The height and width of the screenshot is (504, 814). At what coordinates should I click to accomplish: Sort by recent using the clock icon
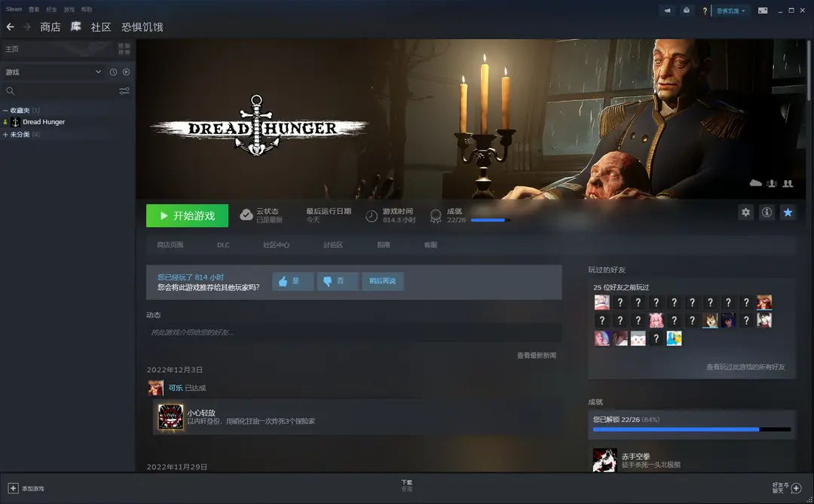(x=113, y=72)
